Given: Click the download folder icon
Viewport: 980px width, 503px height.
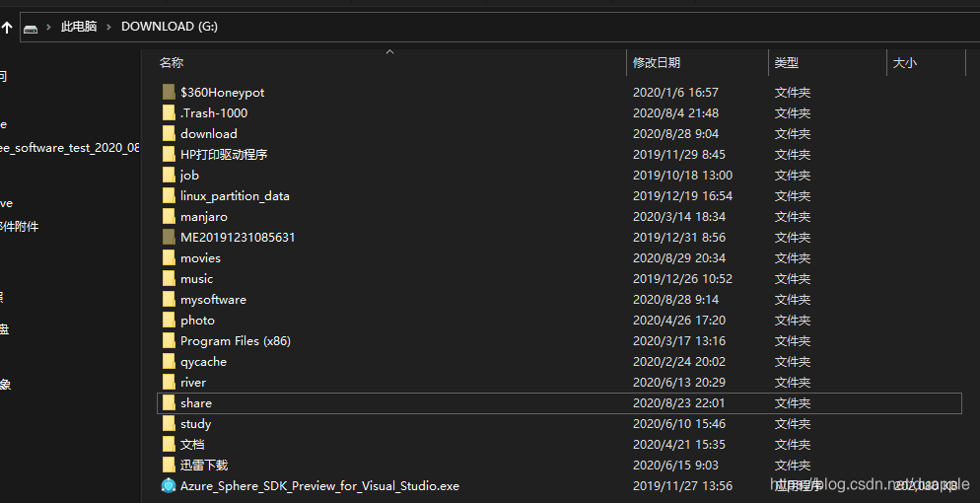Looking at the screenshot, I should point(169,134).
